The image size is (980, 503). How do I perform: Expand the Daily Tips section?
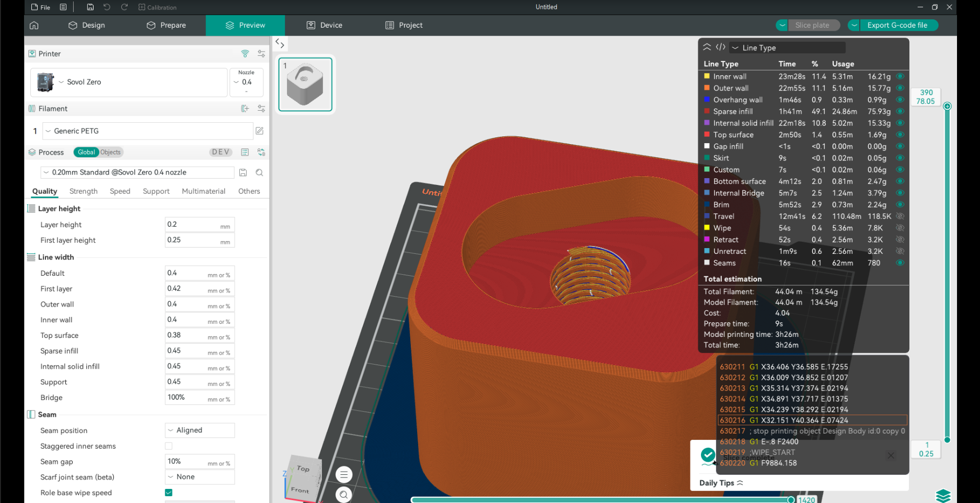[721, 483]
